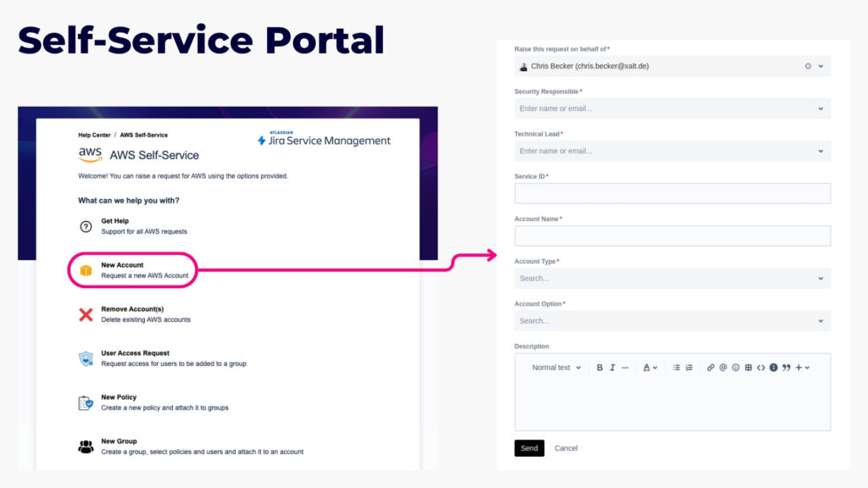This screenshot has width=868, height=488.
Task: Click the User Access Request shield icon
Action: 85,358
